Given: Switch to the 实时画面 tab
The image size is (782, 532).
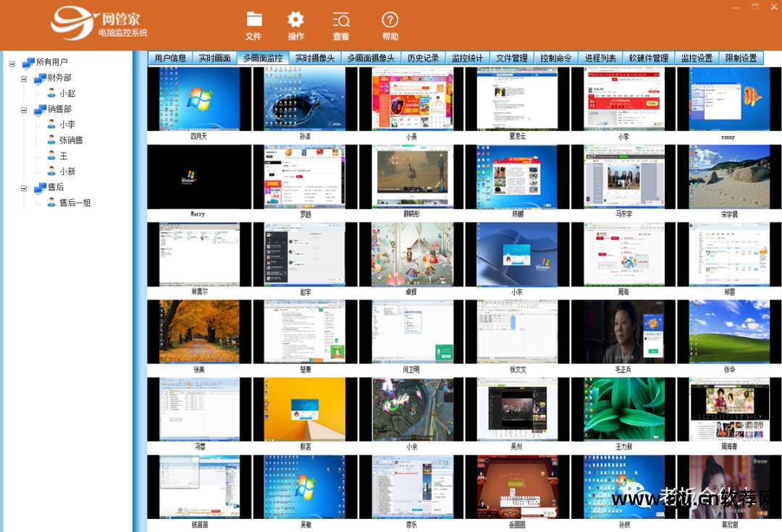Looking at the screenshot, I should point(215,58).
